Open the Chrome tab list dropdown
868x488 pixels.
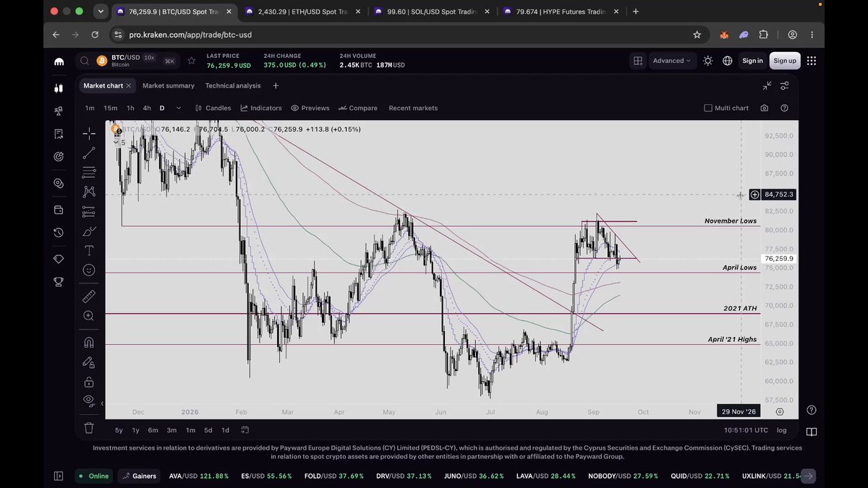click(101, 12)
